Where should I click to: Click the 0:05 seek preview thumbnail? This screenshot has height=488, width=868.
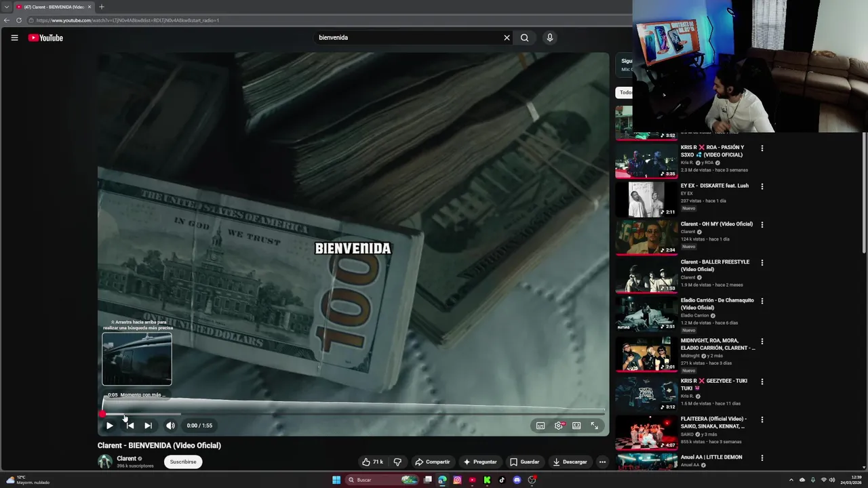[x=137, y=359]
